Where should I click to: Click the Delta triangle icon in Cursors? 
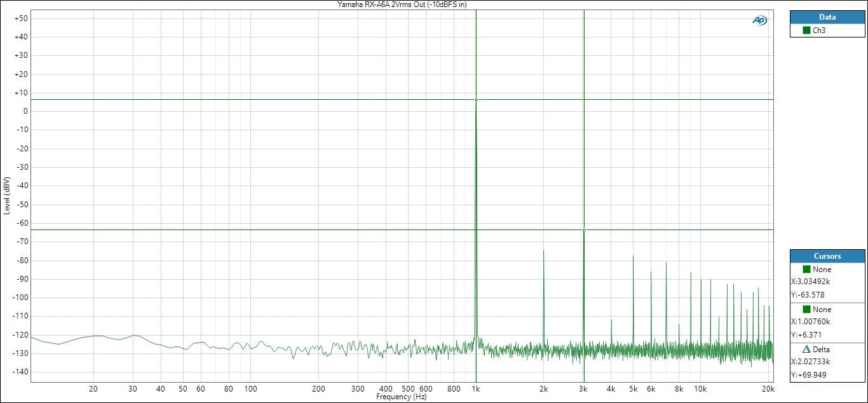tap(806, 349)
